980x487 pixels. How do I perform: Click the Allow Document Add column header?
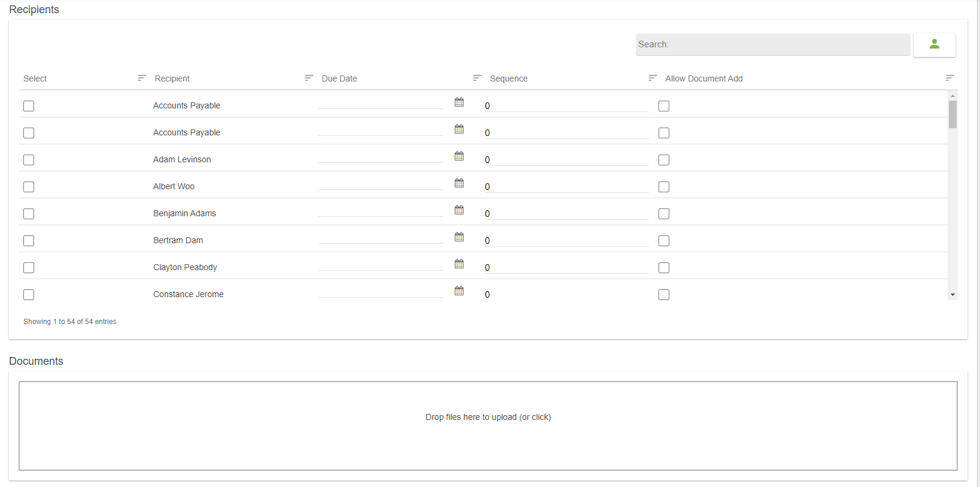704,78
